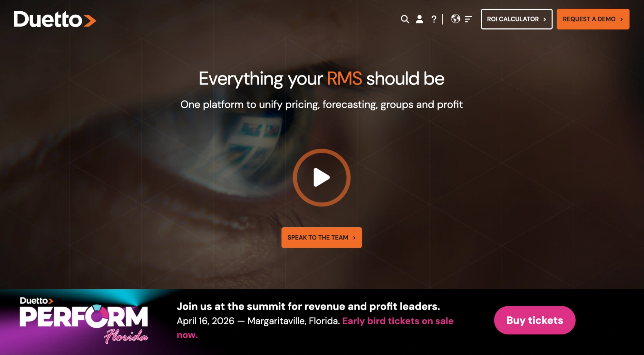
Task: Click the ROI Calculator button
Action: (x=516, y=19)
